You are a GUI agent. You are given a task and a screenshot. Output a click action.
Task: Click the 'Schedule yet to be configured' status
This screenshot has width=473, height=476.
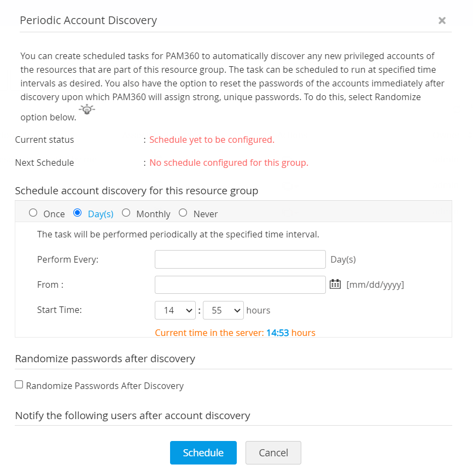(x=212, y=140)
